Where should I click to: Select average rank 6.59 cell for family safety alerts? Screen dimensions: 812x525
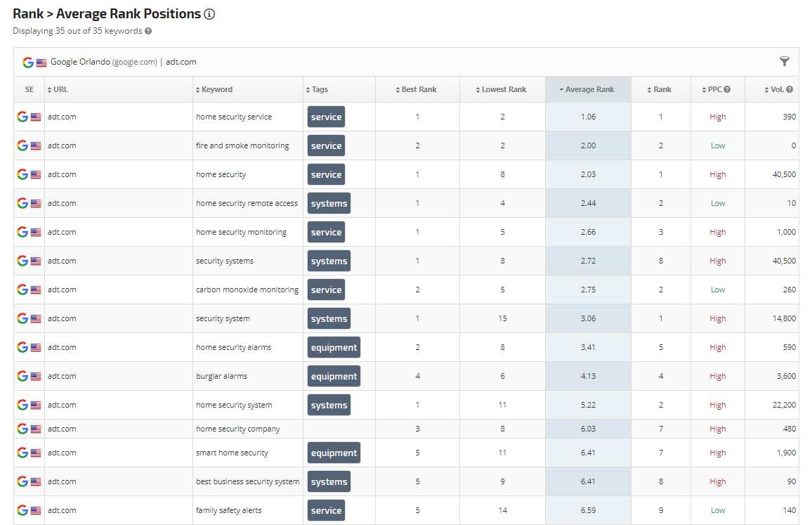point(588,510)
